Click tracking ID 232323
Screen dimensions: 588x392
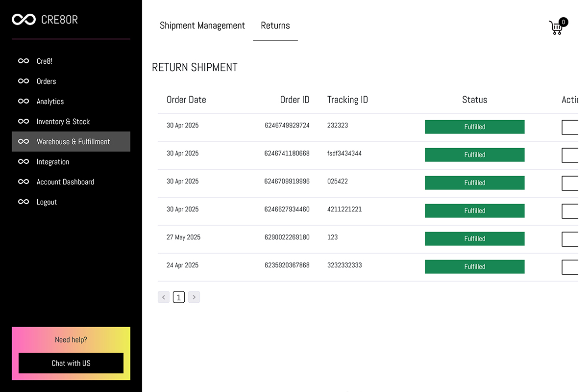338,125
